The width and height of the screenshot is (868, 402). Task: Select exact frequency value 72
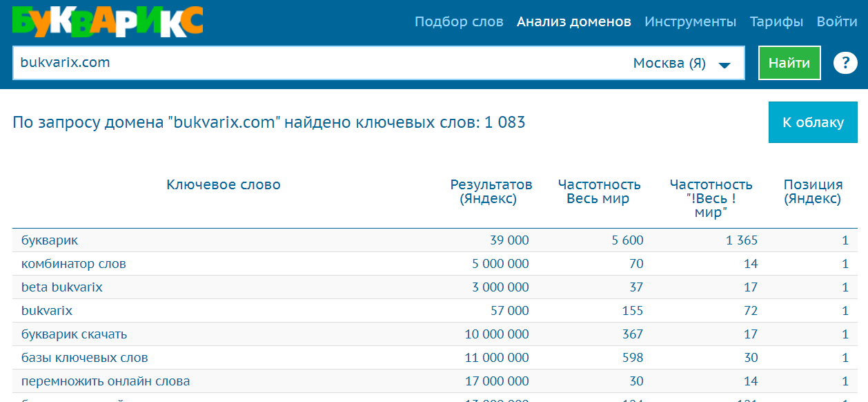tap(751, 311)
